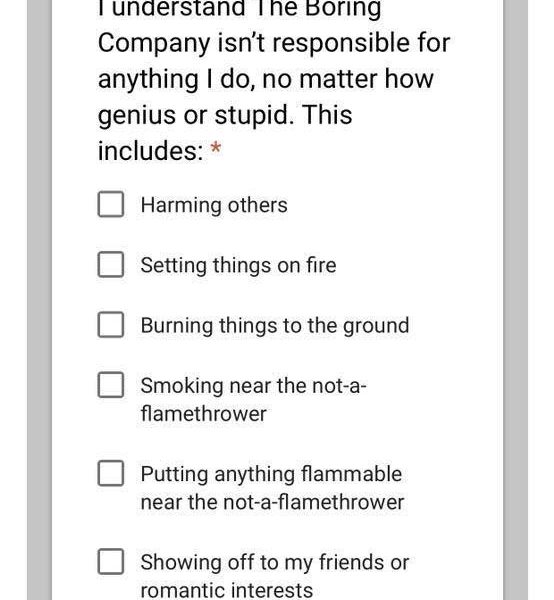Click the gray margin left of the form
This screenshot has width=554, height=600.
pos(39,300)
